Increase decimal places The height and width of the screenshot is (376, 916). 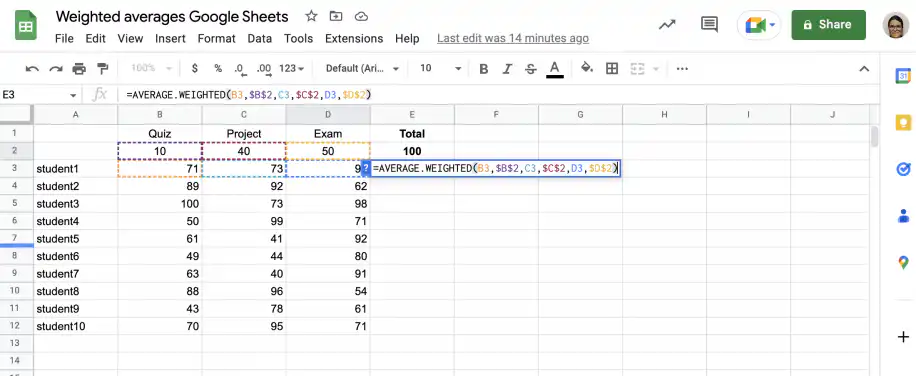coord(263,69)
